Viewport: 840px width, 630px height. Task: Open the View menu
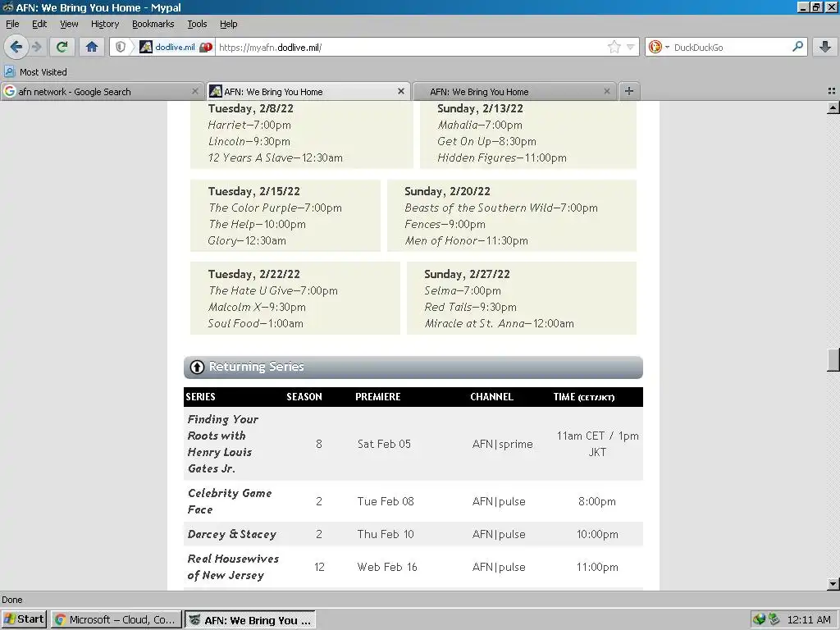click(69, 24)
